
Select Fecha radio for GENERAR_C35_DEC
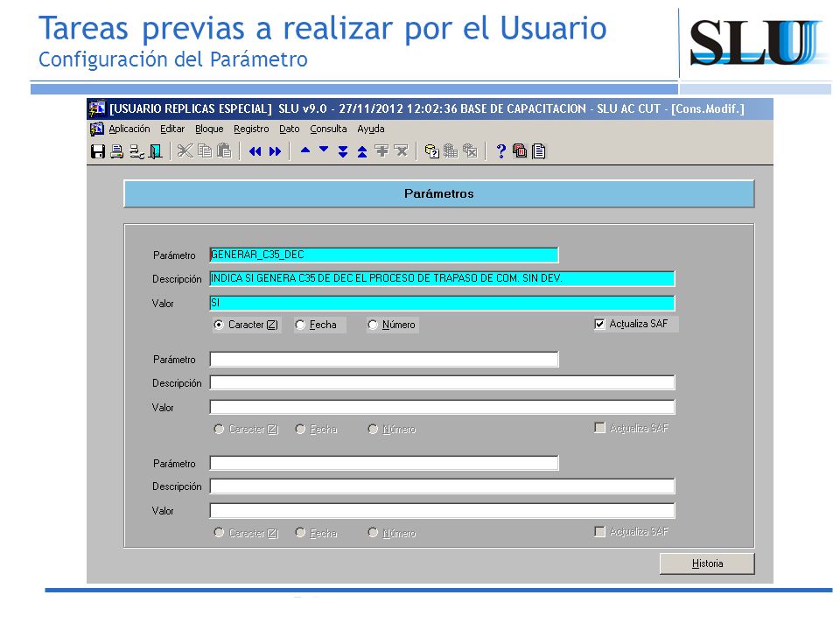coord(300,325)
